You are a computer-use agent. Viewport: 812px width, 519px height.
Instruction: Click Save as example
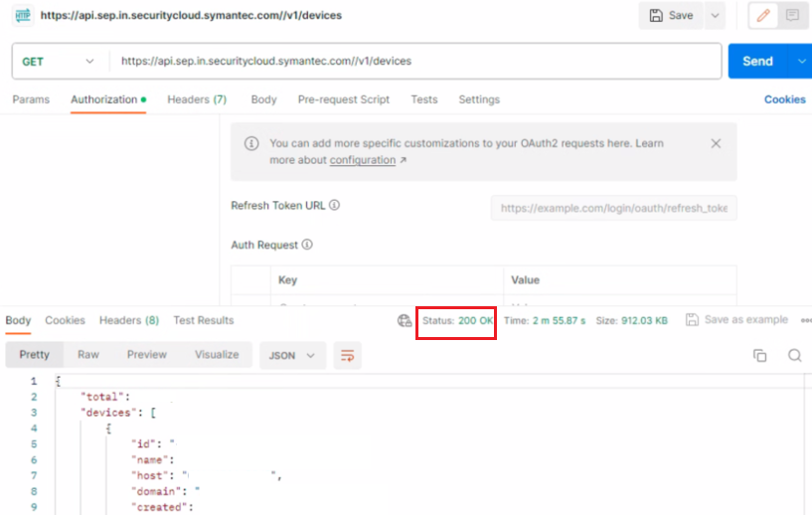click(x=745, y=319)
